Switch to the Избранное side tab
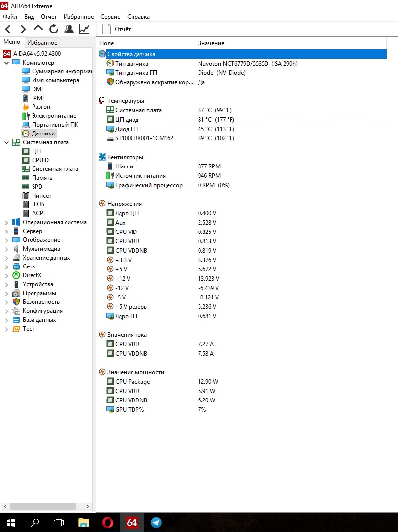Screen dimensions: 398x532 (42, 43)
